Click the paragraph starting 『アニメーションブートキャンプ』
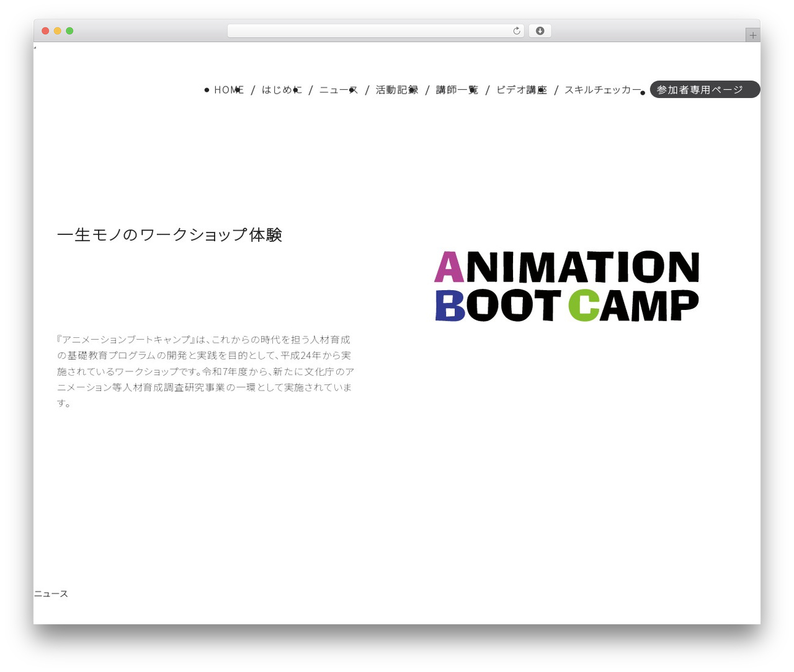 click(x=205, y=371)
